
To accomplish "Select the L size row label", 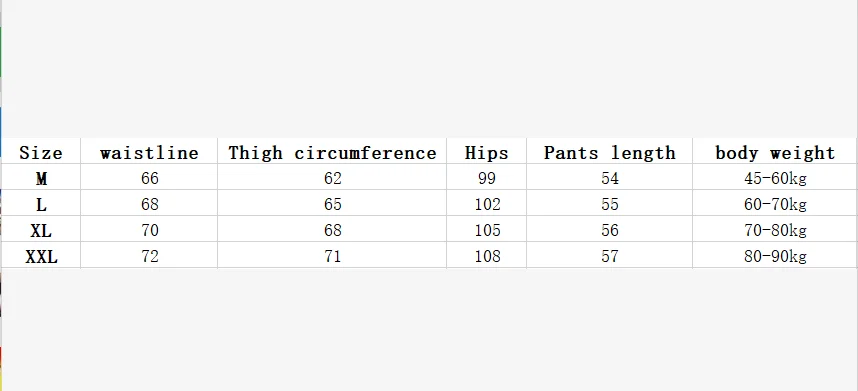I will (41, 205).
